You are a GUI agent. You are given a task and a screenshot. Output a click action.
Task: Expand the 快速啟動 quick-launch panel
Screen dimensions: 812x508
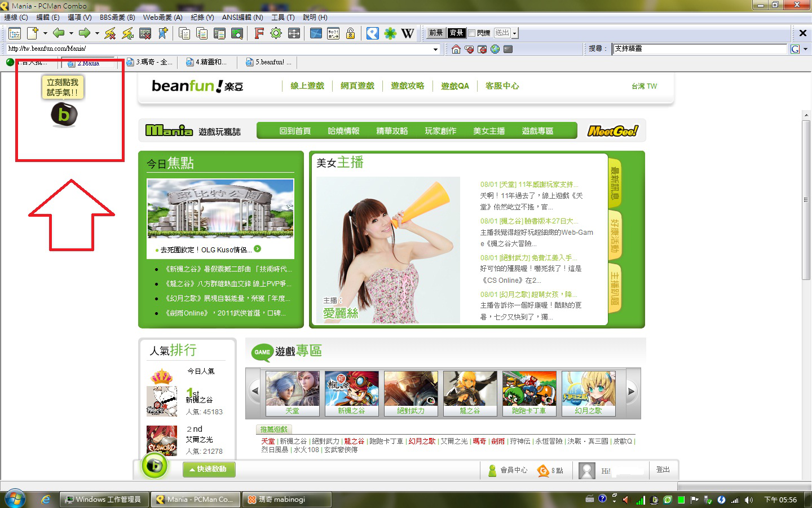209,469
